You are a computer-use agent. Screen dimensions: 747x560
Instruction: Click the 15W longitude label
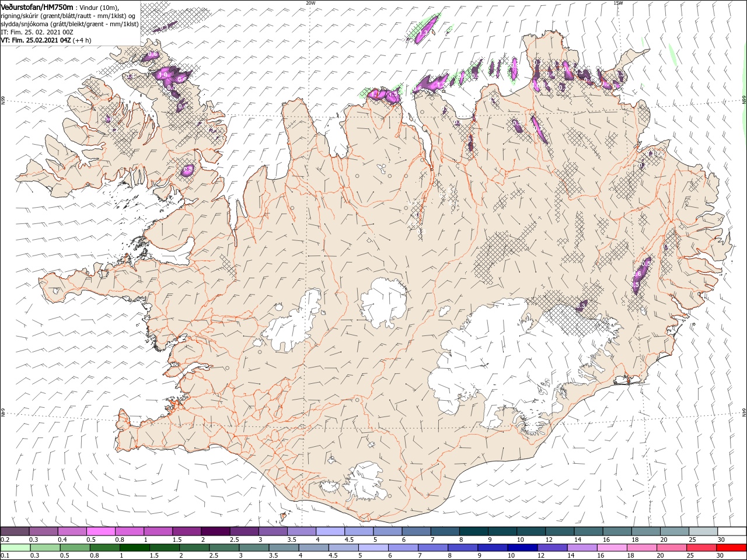tap(618, 3)
